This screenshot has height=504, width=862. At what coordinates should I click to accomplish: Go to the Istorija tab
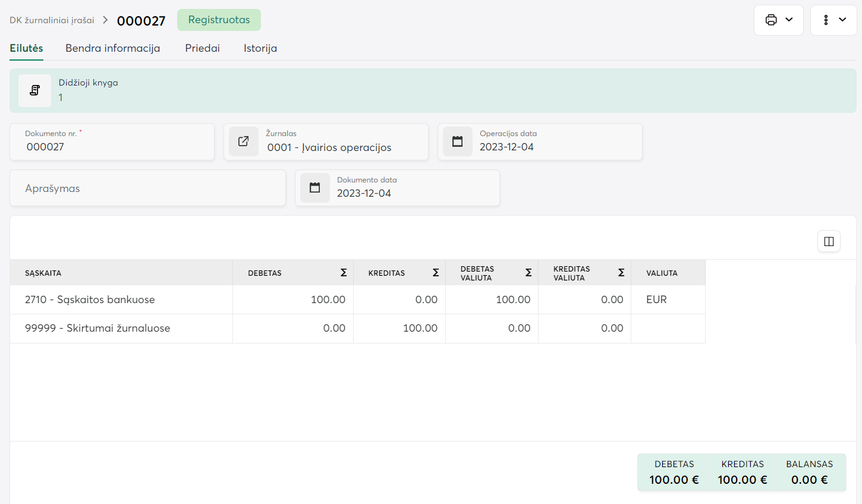(260, 48)
